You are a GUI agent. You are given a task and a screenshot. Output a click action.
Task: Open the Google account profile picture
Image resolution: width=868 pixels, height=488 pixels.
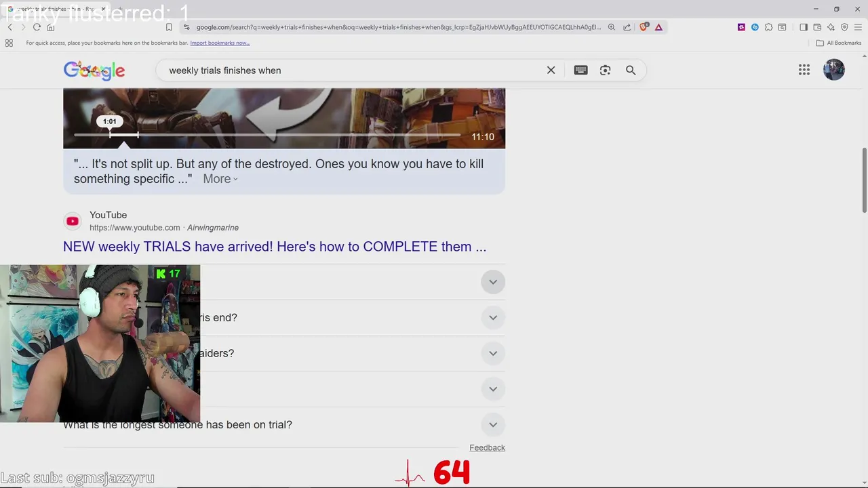(834, 70)
